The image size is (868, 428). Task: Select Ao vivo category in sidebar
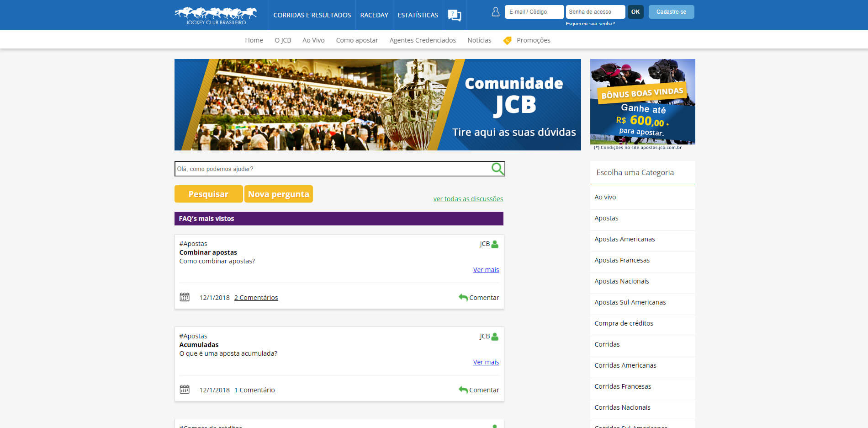coord(642,197)
